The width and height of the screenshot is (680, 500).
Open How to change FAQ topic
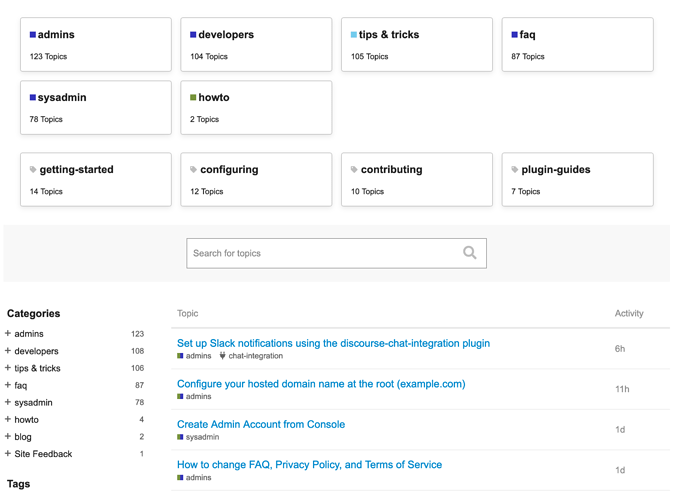point(310,465)
